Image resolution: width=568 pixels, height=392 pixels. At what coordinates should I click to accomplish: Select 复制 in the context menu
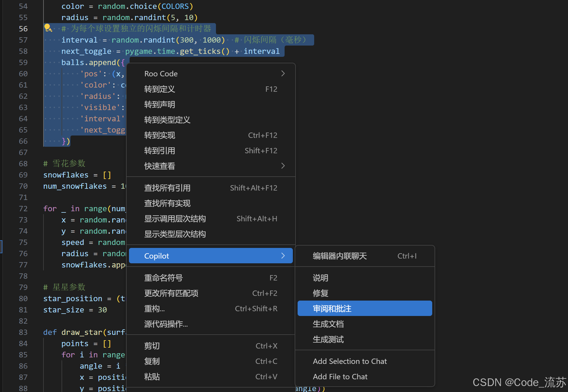pyautogui.click(x=152, y=361)
